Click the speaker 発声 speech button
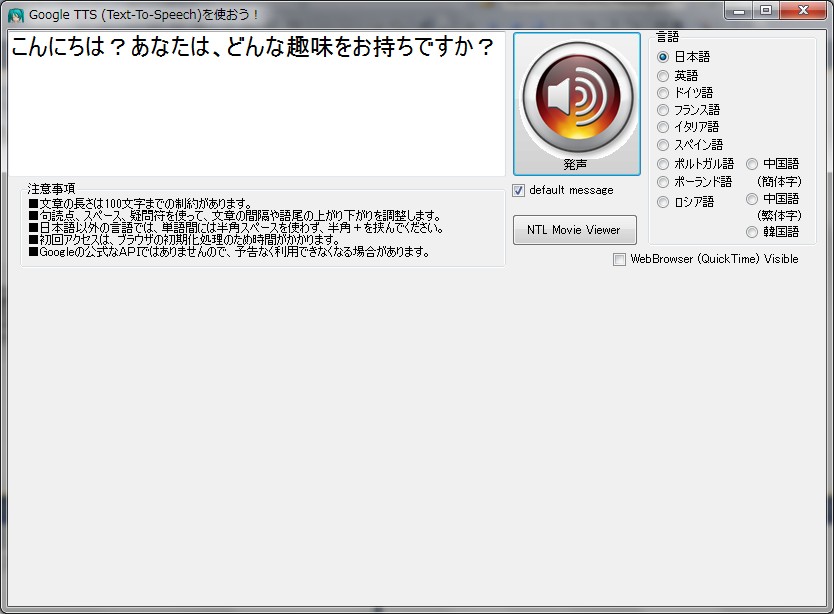 click(577, 104)
